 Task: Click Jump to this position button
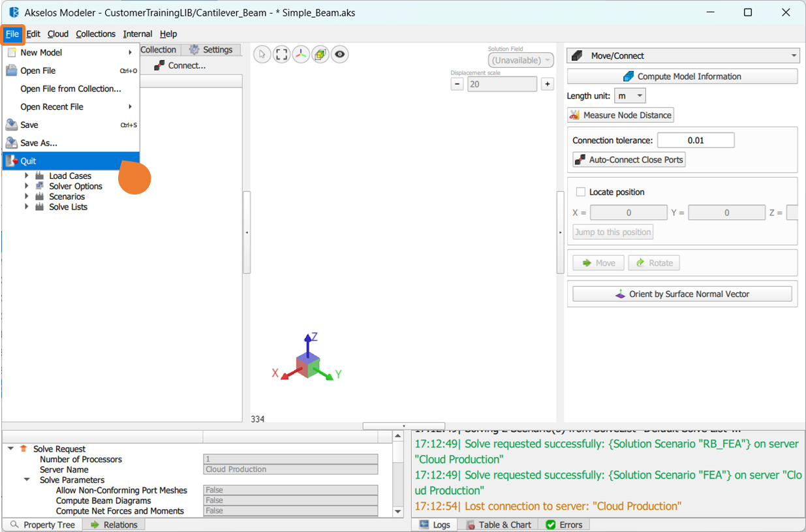click(613, 232)
